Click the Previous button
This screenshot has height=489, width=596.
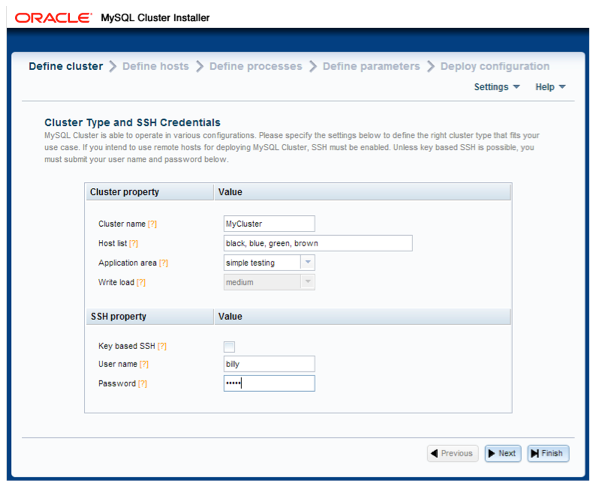452,454
